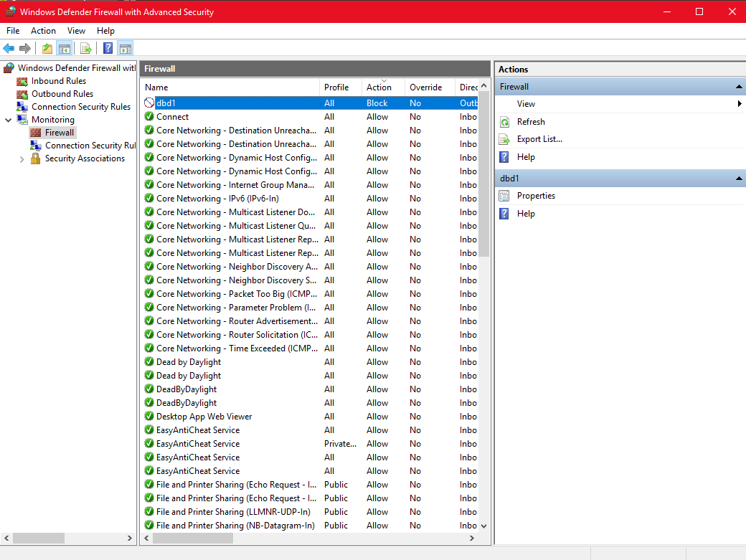This screenshot has width=746, height=560.
Task: Open the View menu
Action: [x=76, y=31]
